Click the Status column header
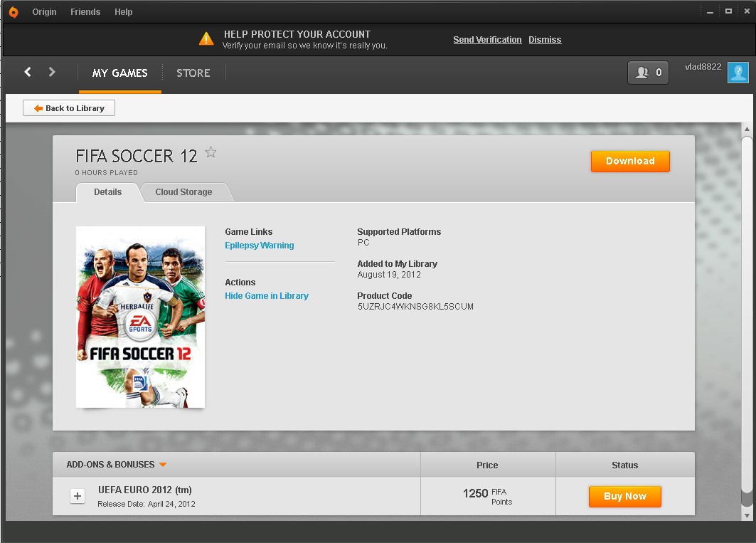The height and width of the screenshot is (543, 756). point(625,465)
